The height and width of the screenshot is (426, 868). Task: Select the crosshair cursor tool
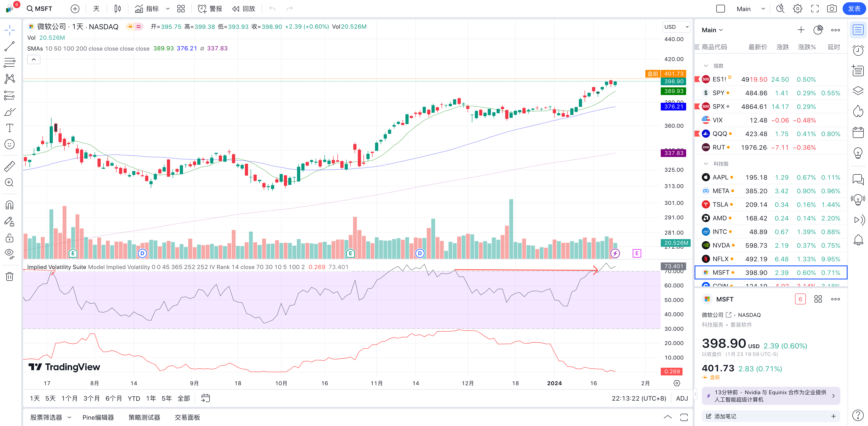click(x=10, y=30)
